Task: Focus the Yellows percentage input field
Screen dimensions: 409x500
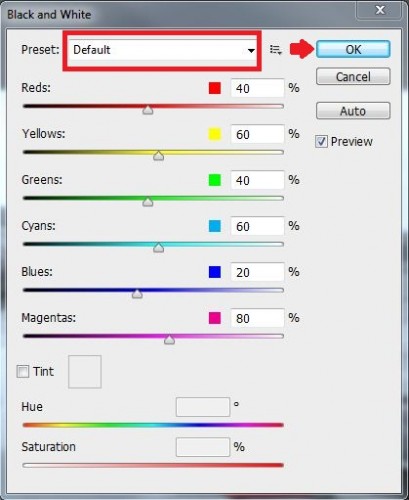Action: [x=257, y=134]
